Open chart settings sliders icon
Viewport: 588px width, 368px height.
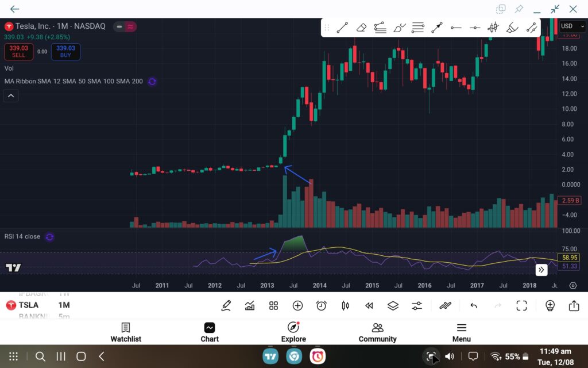[417, 306]
